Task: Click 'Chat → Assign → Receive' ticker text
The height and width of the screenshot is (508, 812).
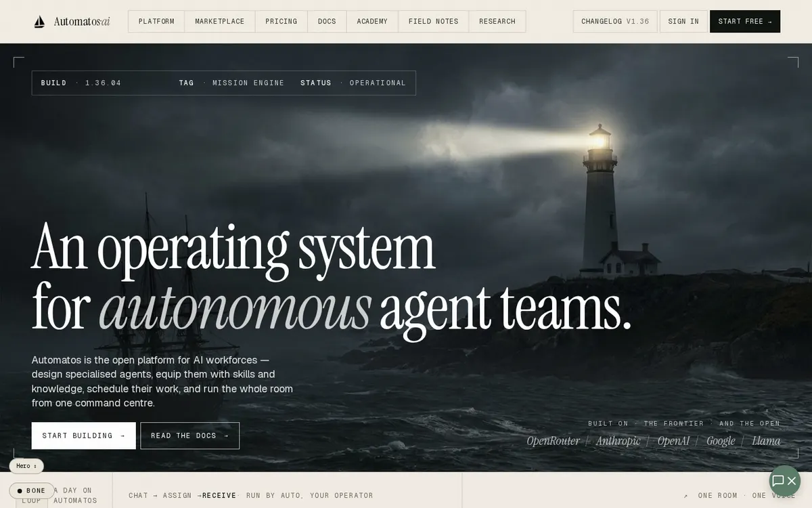Action: [183, 496]
